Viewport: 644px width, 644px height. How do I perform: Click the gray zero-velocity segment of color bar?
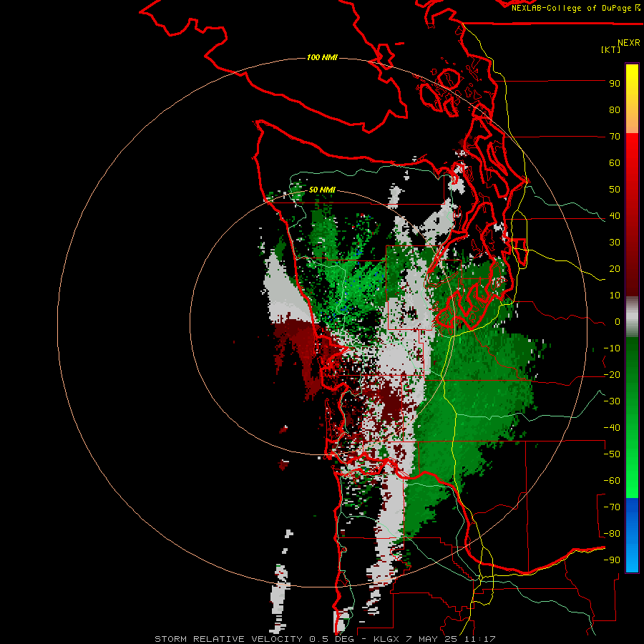tap(632, 317)
